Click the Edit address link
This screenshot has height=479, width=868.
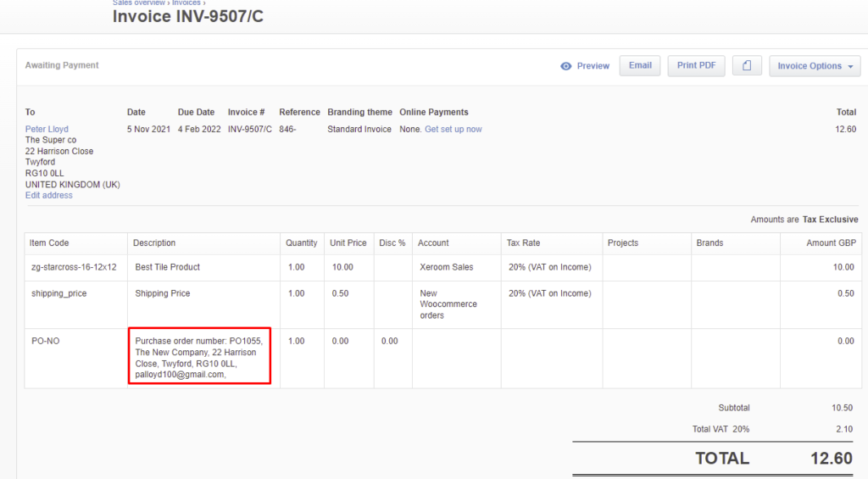pos(48,196)
